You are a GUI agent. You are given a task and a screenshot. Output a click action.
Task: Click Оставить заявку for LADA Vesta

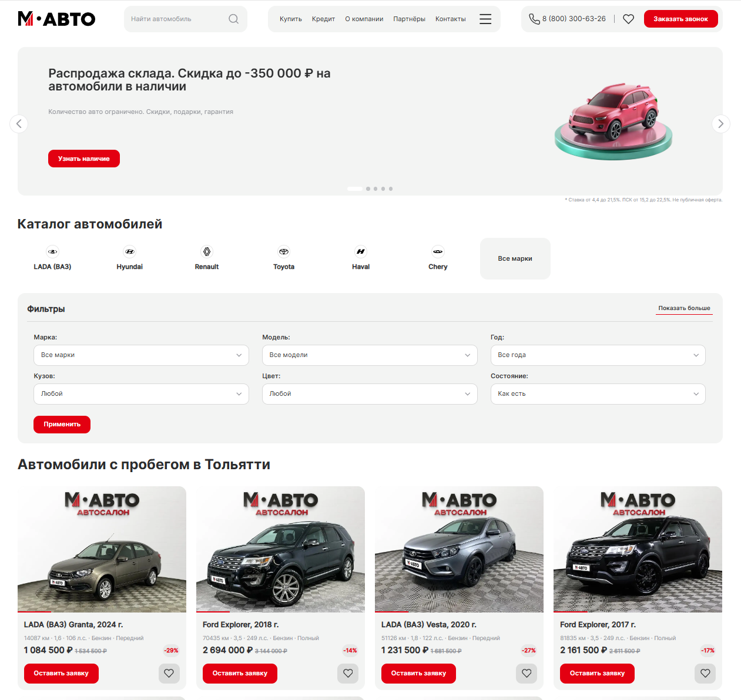pos(418,674)
